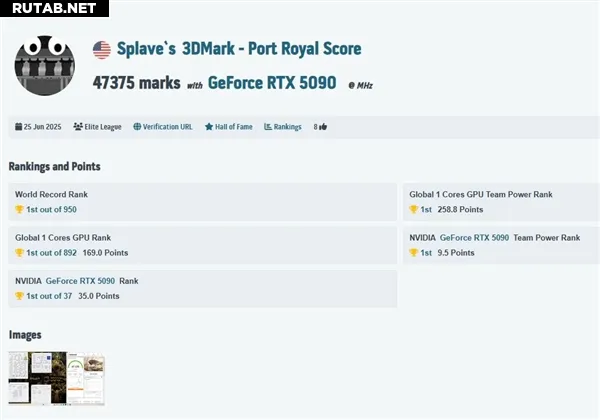
Task: Click trophy icon beside 1st out of 37
Action: click(19, 296)
